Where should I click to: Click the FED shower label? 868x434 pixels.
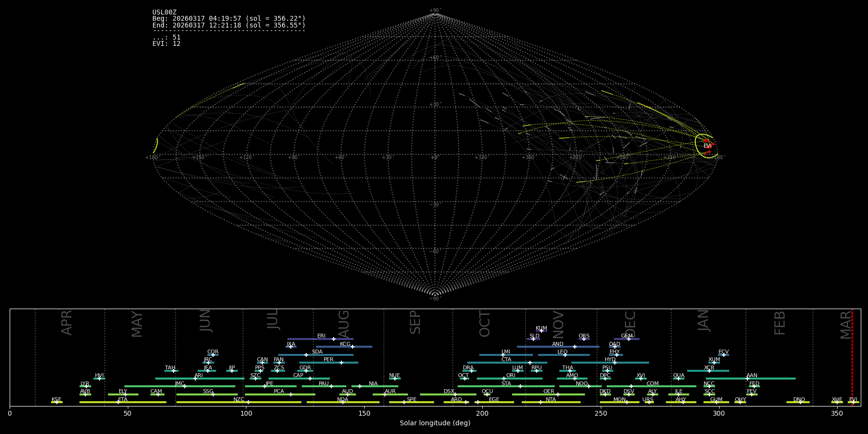[754, 383]
